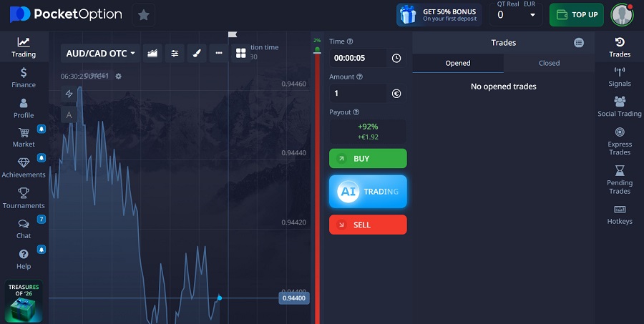
Task: Open Social Trading
Action: click(620, 107)
